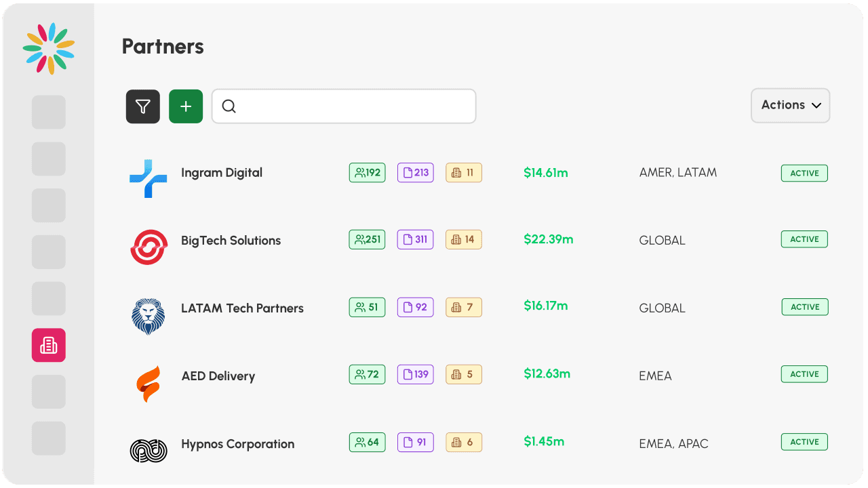Click the colorful flower app logo
The height and width of the screenshot is (488, 868).
pyautogui.click(x=49, y=48)
